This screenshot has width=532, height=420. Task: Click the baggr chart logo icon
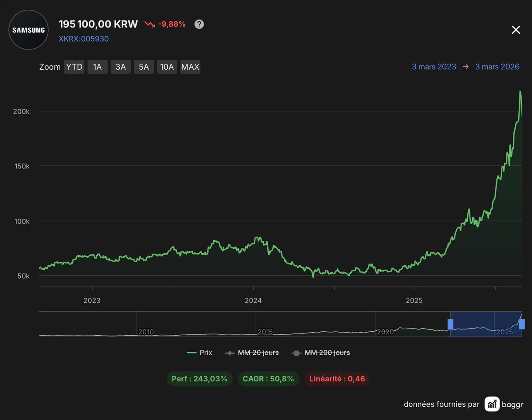click(x=492, y=404)
